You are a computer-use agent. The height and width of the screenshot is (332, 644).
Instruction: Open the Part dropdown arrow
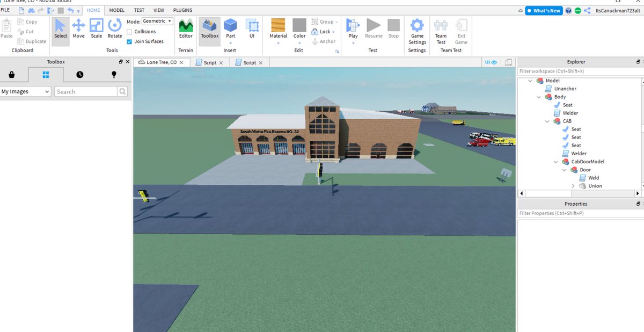point(230,43)
